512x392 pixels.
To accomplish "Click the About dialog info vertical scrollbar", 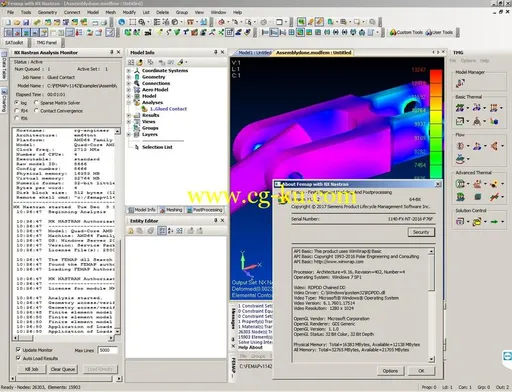I will (x=432, y=305).
